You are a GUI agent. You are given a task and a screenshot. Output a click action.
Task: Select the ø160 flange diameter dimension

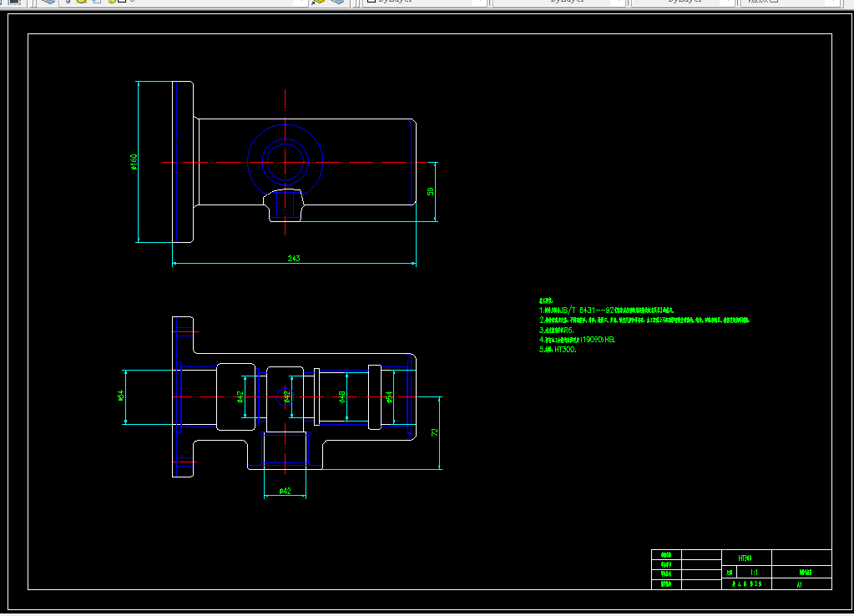point(134,162)
